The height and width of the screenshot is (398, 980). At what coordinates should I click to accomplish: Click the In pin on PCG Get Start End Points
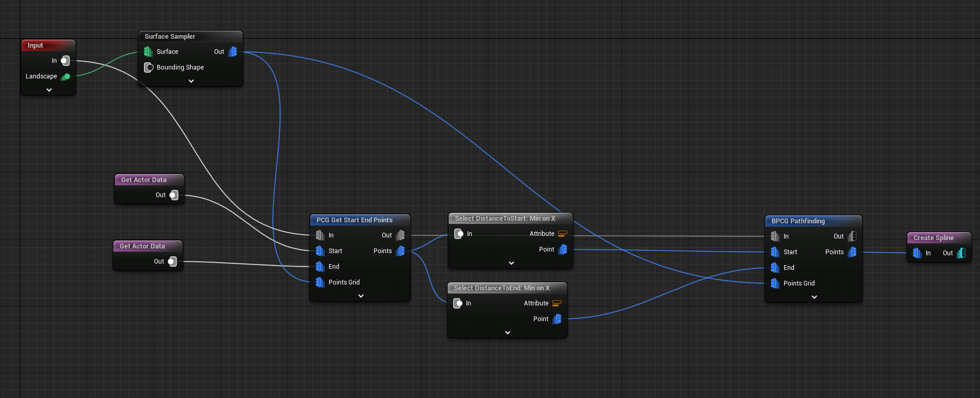click(320, 235)
